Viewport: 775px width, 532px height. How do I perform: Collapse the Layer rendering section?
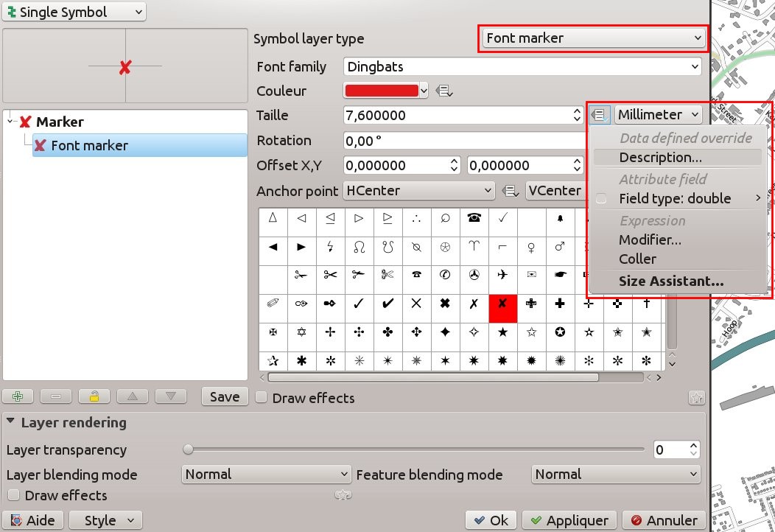12,423
